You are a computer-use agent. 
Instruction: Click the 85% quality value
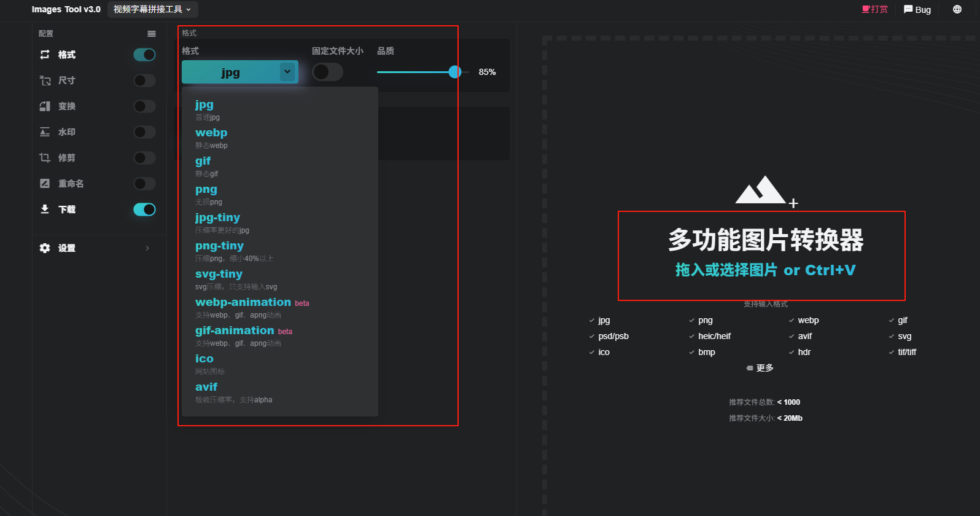(x=488, y=72)
